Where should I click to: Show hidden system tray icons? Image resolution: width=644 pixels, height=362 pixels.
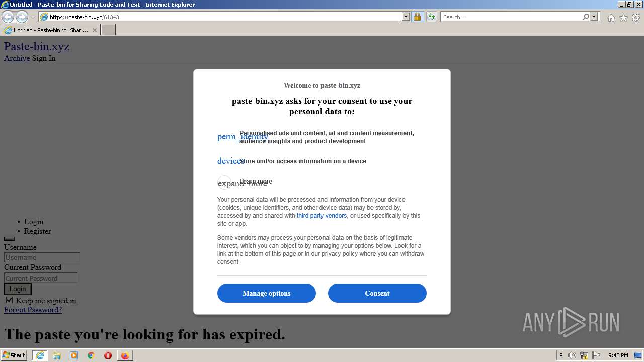[561, 355]
